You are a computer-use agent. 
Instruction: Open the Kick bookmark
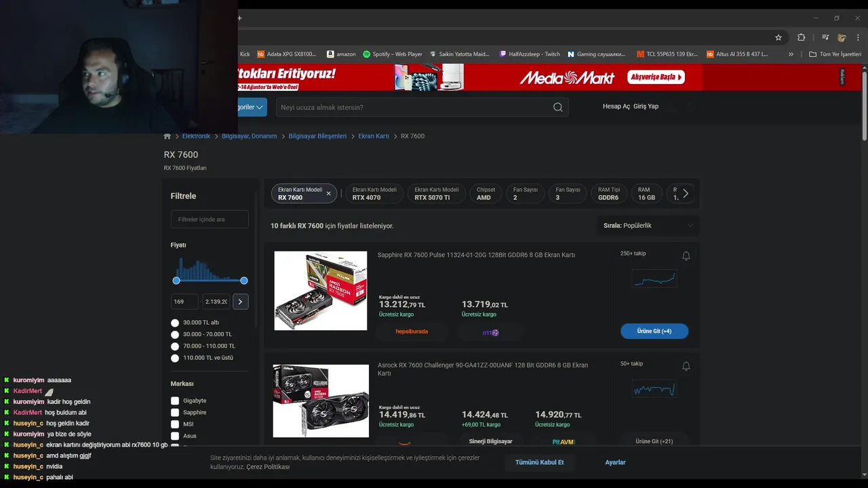(245, 54)
